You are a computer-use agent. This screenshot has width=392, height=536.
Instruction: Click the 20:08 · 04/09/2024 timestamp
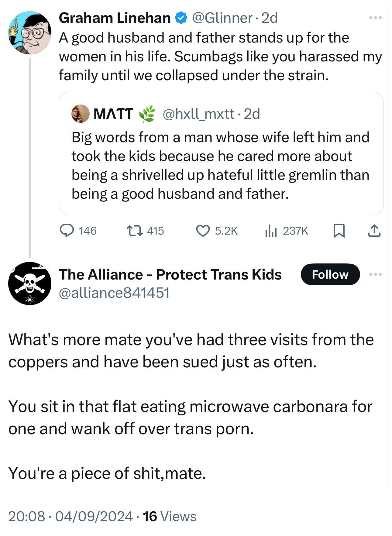[x=70, y=516]
